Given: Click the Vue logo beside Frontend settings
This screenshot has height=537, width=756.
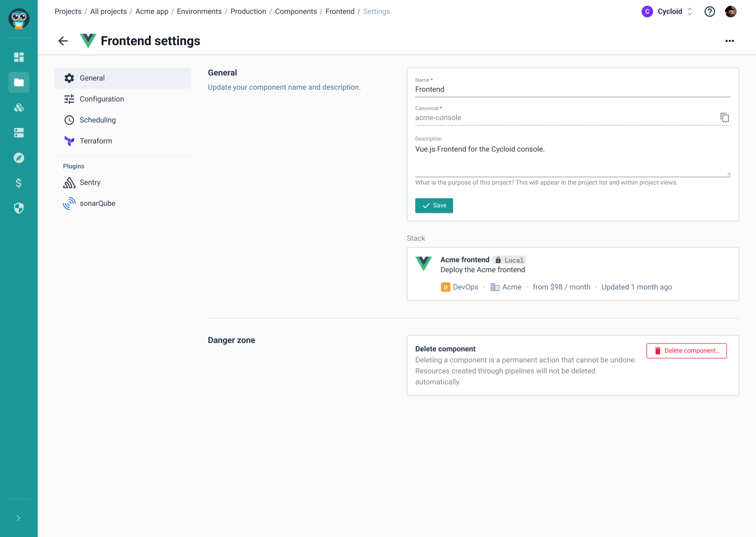Looking at the screenshot, I should [x=88, y=41].
